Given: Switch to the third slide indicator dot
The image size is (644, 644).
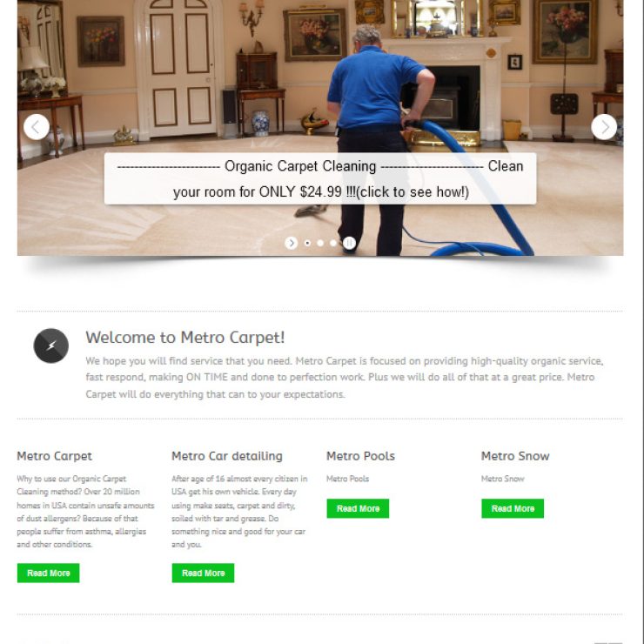Looking at the screenshot, I should pyautogui.click(x=333, y=243).
